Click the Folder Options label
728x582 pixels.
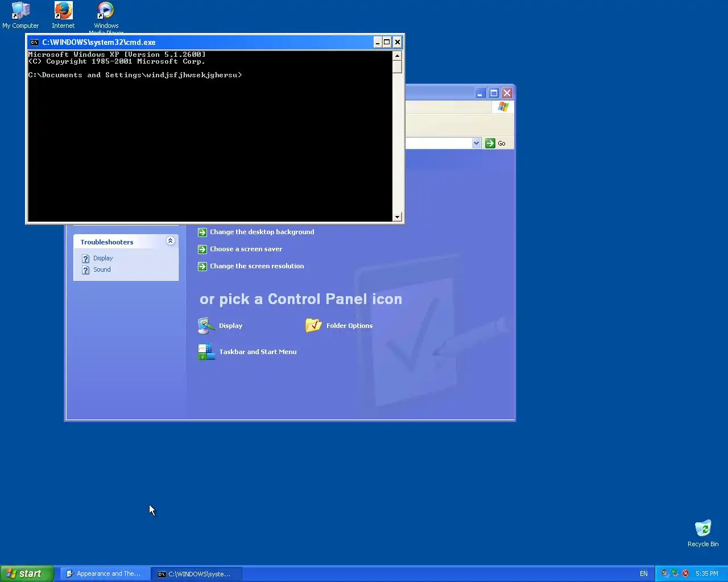click(x=349, y=326)
